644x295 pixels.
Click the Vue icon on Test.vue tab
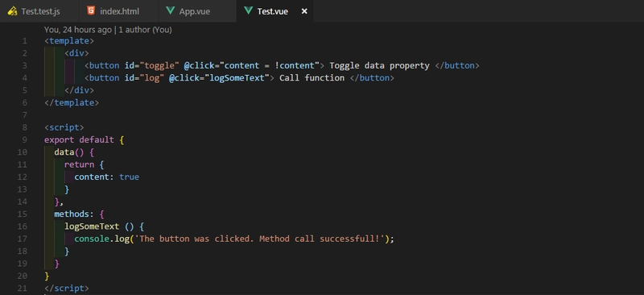pyautogui.click(x=248, y=11)
